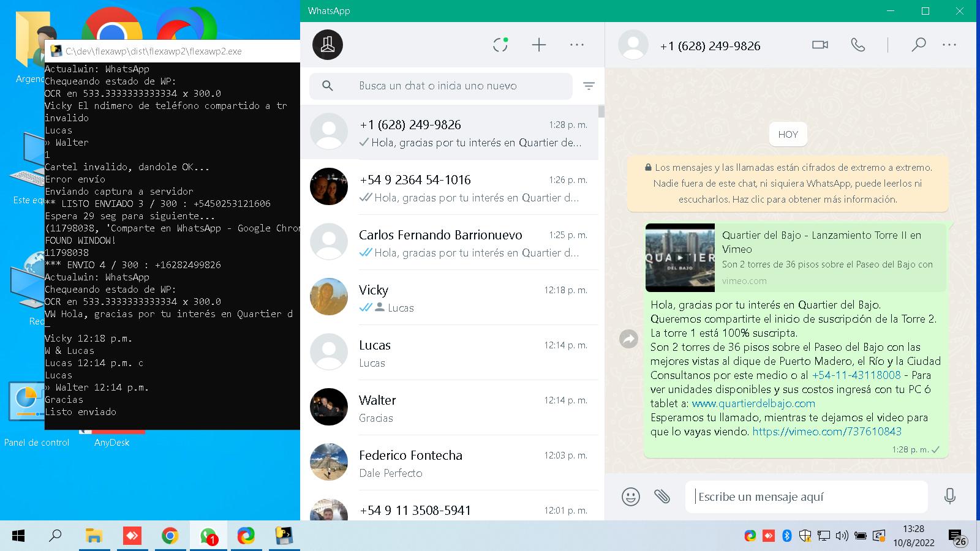Image resolution: width=980 pixels, height=551 pixels.
Task: Switch to the Python console taskbar icon
Action: click(x=284, y=536)
